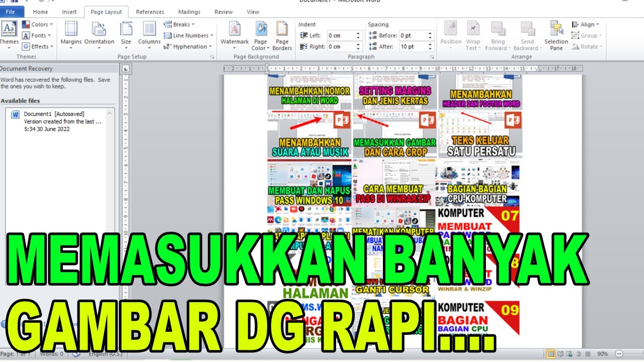The image size is (644, 362).
Task: Expand the Breaks dropdown
Action: tap(180, 25)
